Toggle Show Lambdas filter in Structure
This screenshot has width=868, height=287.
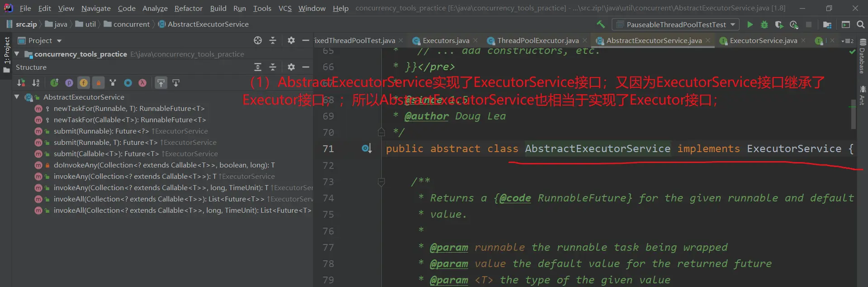click(x=142, y=83)
